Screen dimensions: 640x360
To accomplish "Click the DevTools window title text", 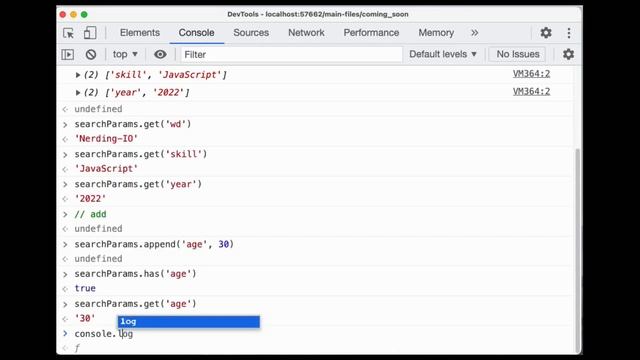I will 318,14.
